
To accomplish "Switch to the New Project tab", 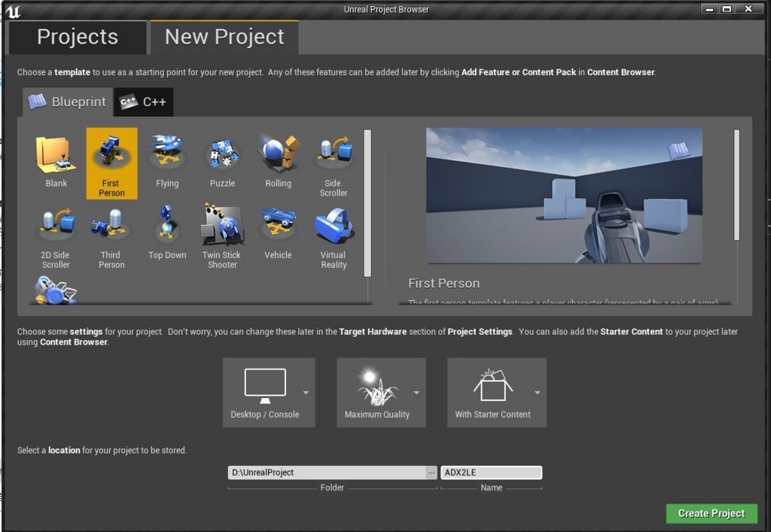I will pyautogui.click(x=224, y=38).
